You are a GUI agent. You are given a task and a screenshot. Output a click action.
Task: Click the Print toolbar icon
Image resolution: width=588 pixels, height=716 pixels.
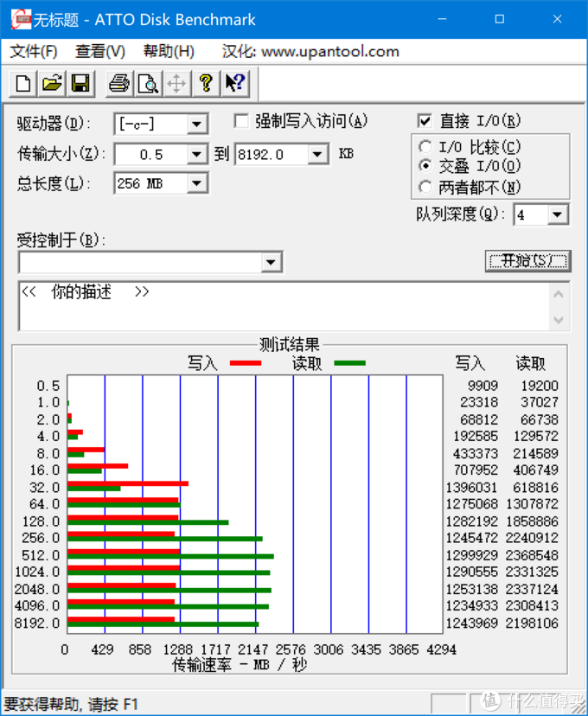(x=118, y=83)
